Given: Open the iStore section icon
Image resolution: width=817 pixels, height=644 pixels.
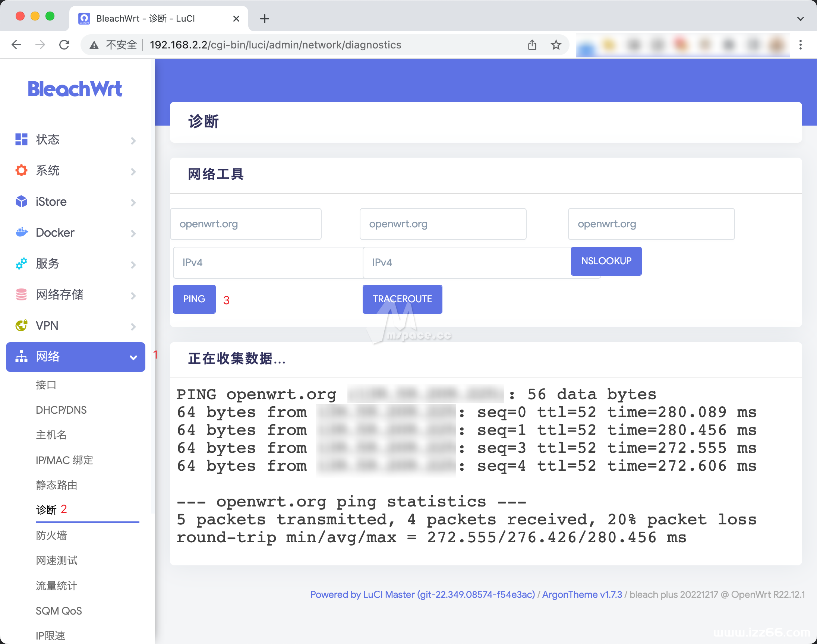Looking at the screenshot, I should pyautogui.click(x=21, y=202).
